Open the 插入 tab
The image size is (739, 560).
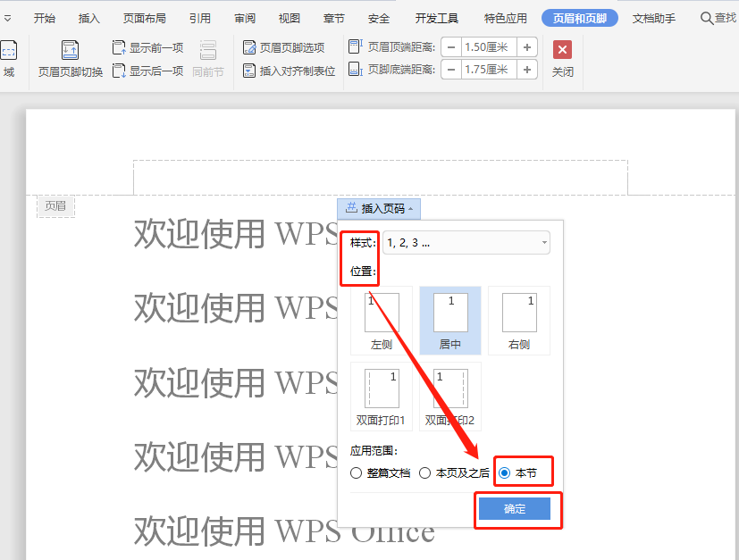[x=89, y=19]
